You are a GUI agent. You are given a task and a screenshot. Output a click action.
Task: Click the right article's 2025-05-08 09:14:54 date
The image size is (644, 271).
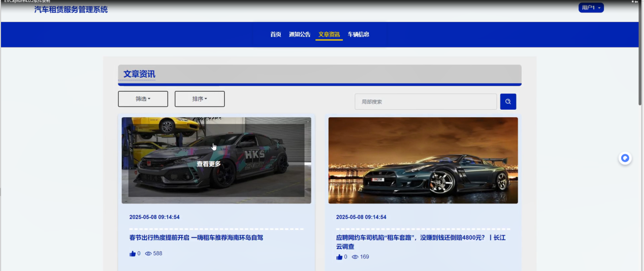point(361,217)
